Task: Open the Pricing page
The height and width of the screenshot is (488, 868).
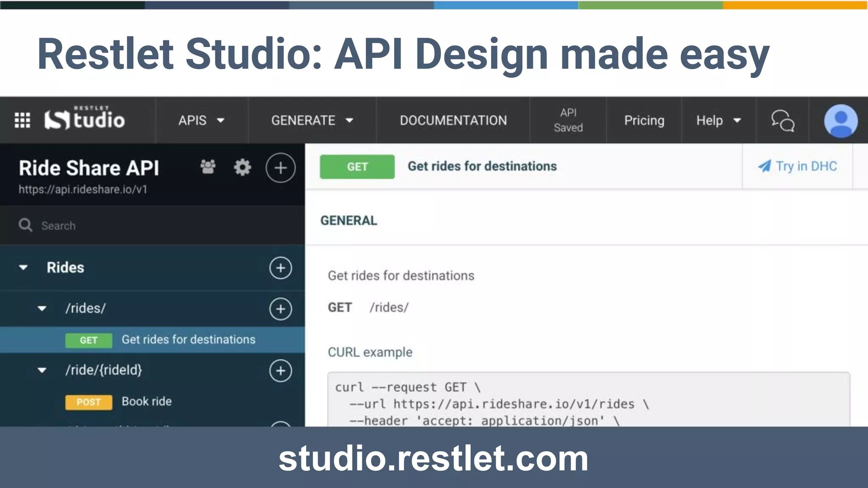Action: click(x=644, y=120)
